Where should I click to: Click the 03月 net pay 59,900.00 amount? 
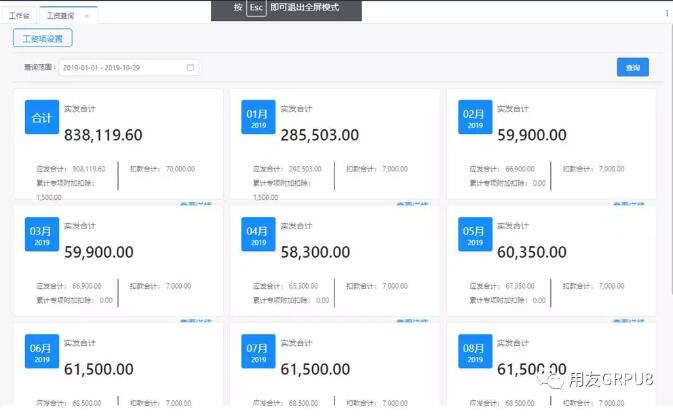99,253
